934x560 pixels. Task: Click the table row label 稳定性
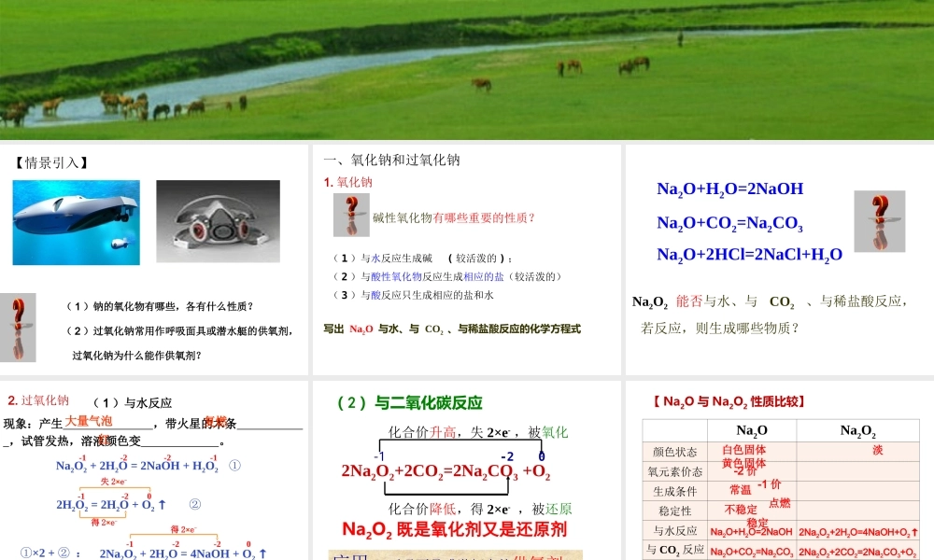tap(675, 511)
